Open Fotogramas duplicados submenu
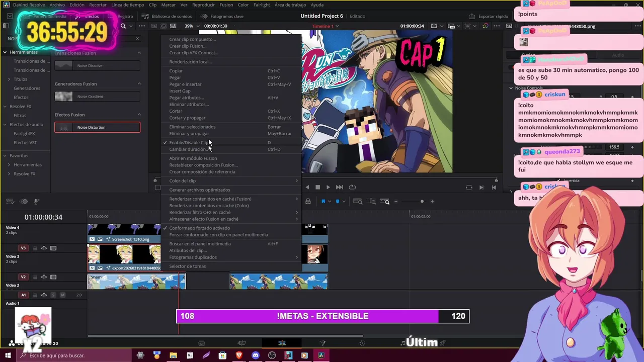 [231, 257]
